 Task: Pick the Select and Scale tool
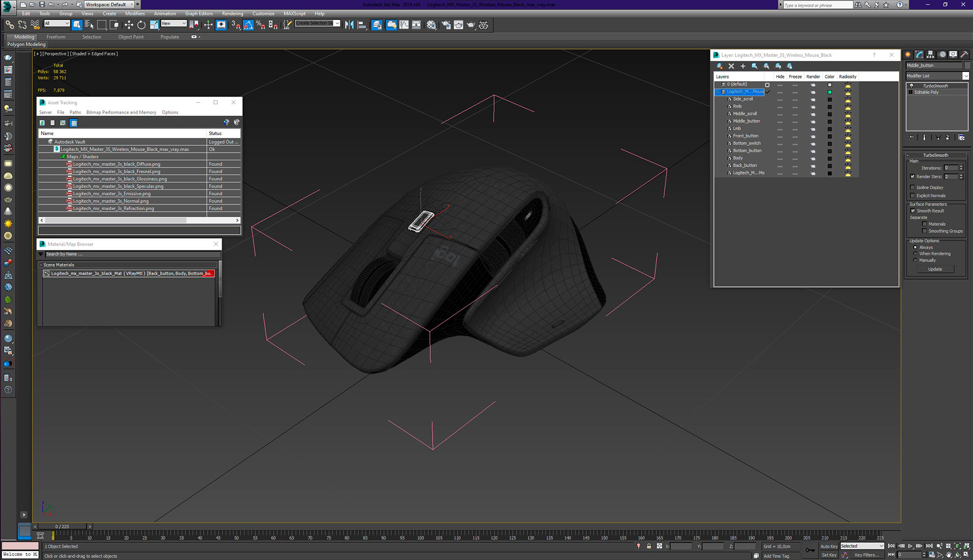tap(154, 25)
